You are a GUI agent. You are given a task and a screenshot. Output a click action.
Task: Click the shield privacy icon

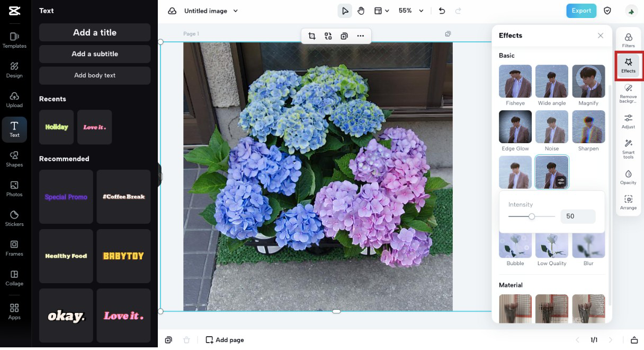click(x=607, y=11)
